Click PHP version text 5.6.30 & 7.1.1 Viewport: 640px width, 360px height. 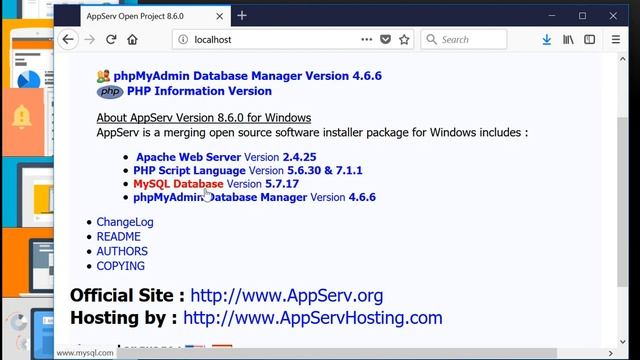click(324, 171)
